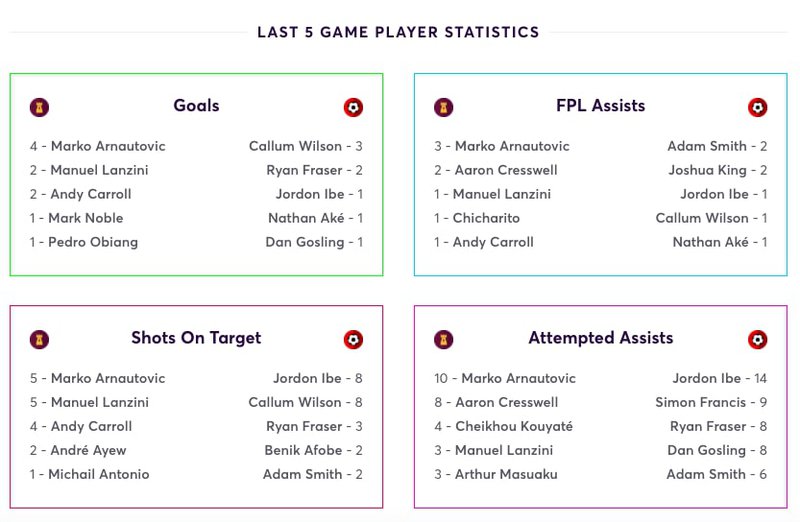Viewport: 800px width, 522px height.
Task: Click Bournemouth crest in Attempted Assists card
Action: pos(758,339)
